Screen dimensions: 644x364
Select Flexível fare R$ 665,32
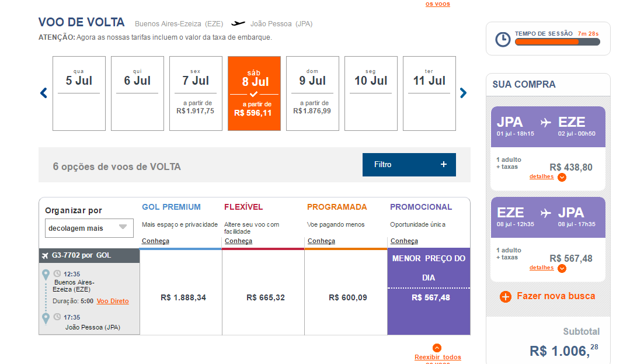click(x=265, y=297)
